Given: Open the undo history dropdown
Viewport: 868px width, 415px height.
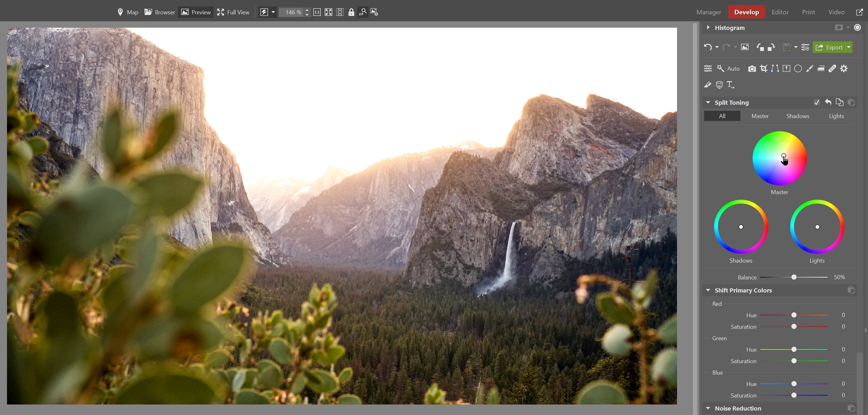Looking at the screenshot, I should [717, 47].
